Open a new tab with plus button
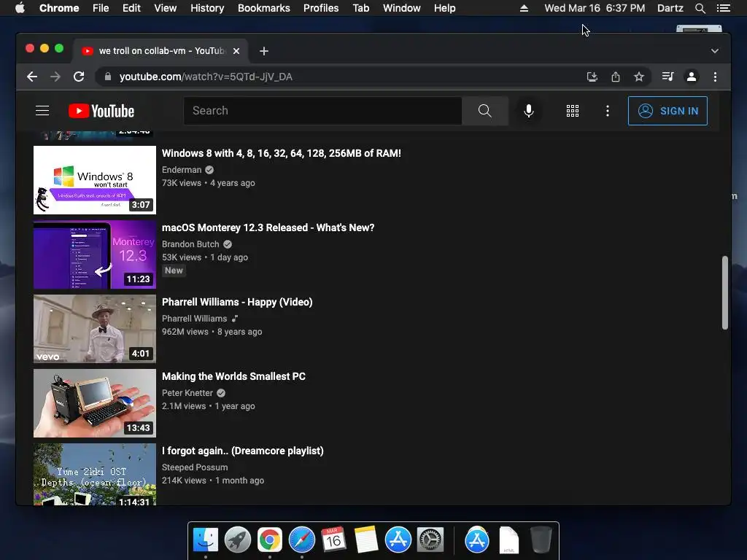 (x=264, y=51)
